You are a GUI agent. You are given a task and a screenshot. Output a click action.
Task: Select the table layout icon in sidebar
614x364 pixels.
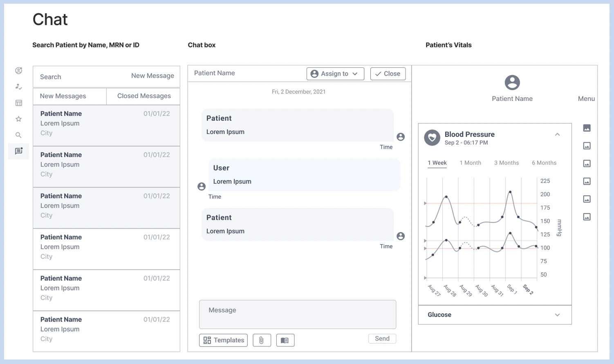coord(18,103)
